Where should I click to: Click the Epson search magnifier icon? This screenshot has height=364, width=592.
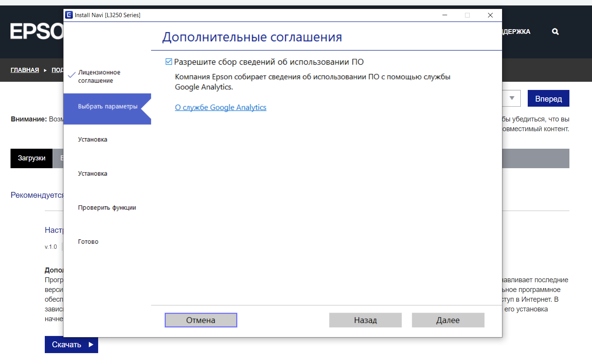point(555,32)
